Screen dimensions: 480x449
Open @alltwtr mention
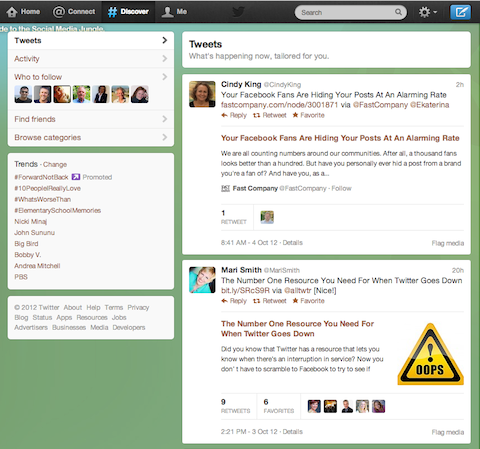pos(298,291)
